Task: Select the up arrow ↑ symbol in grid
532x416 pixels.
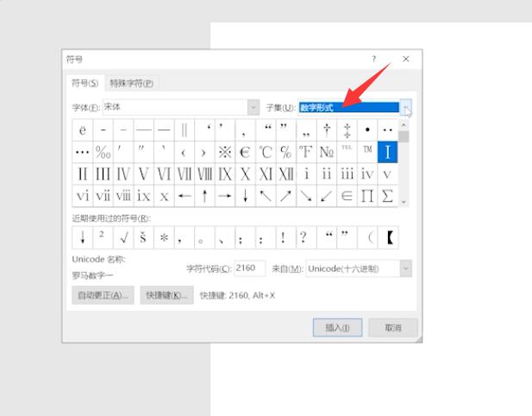Action: pos(204,196)
